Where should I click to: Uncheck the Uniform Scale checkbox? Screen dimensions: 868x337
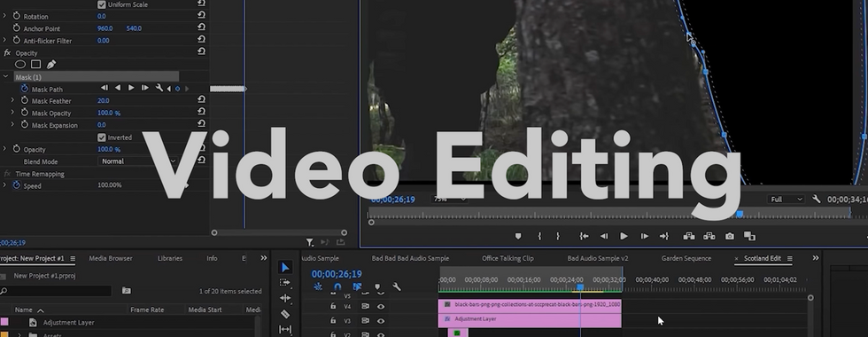pyautogui.click(x=101, y=4)
